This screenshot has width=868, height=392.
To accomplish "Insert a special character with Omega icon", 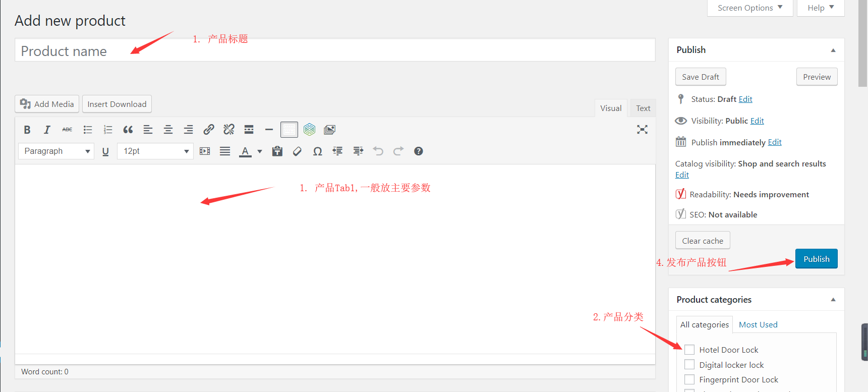I will coord(317,151).
